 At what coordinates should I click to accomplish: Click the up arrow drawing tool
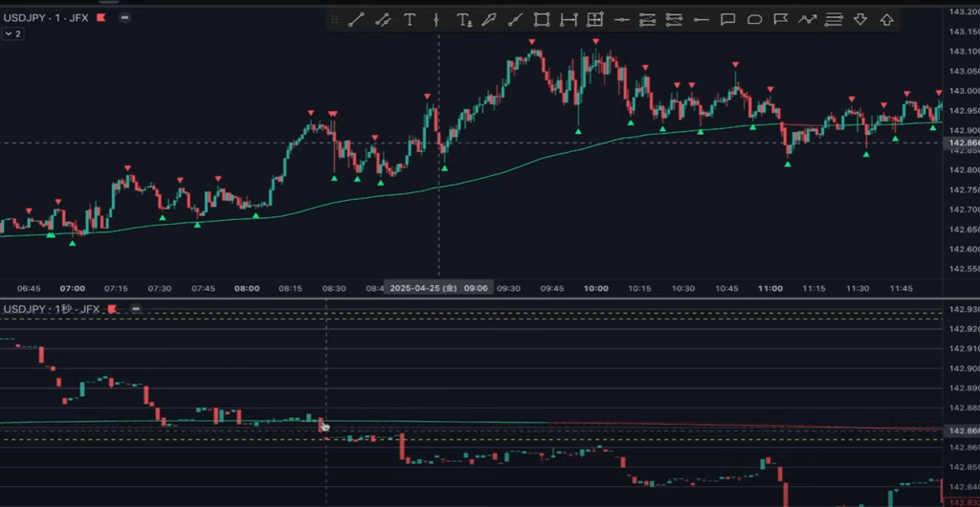[886, 19]
